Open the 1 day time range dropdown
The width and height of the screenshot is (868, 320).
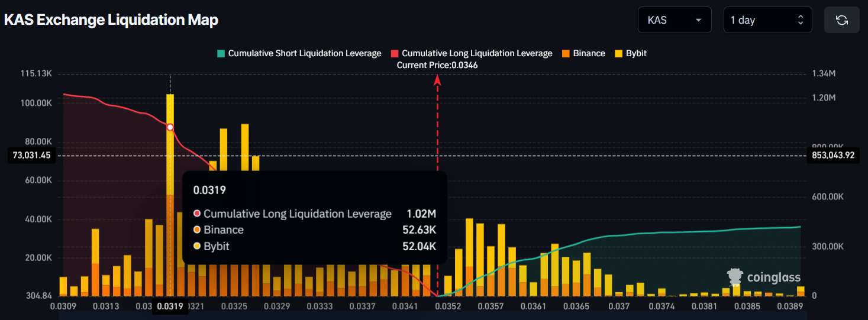point(767,20)
